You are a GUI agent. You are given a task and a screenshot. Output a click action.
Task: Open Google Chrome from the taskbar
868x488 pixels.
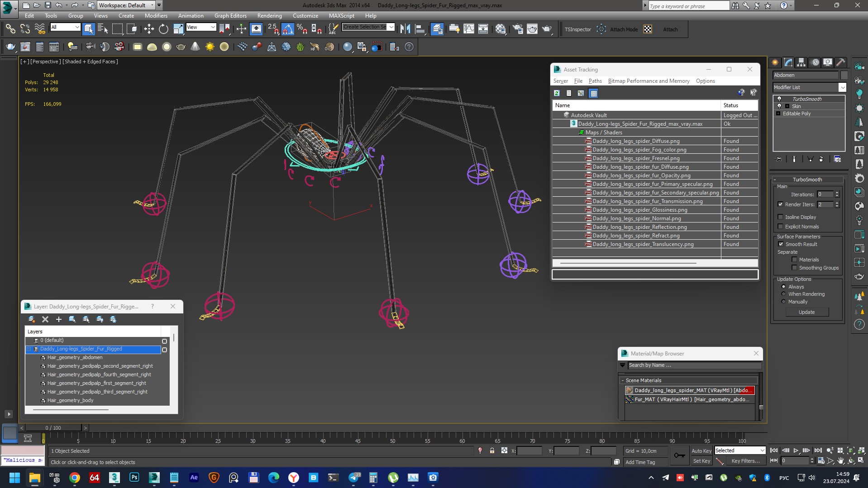point(75,478)
